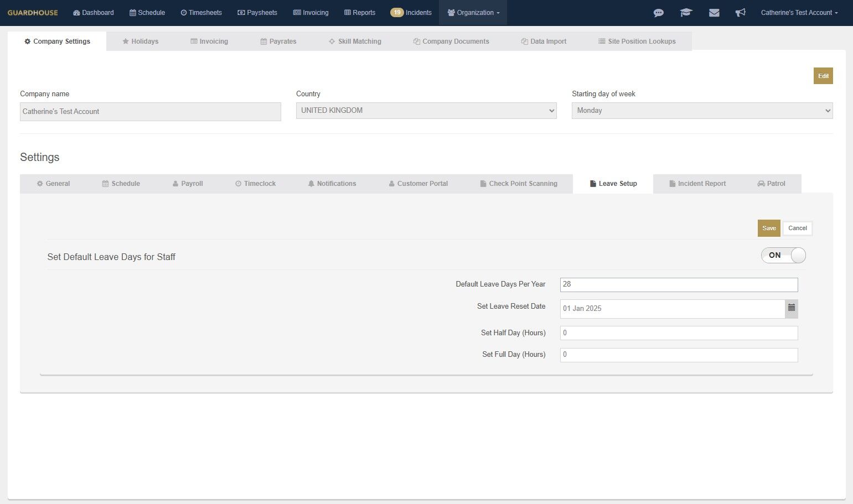The height and width of the screenshot is (504, 853).
Task: Open the Notifications settings tab
Action: point(332,184)
